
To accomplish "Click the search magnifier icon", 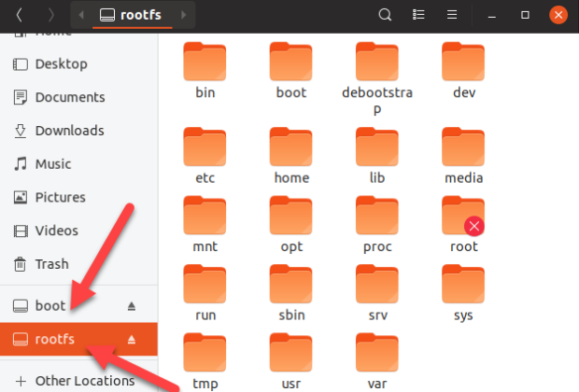I will point(385,15).
